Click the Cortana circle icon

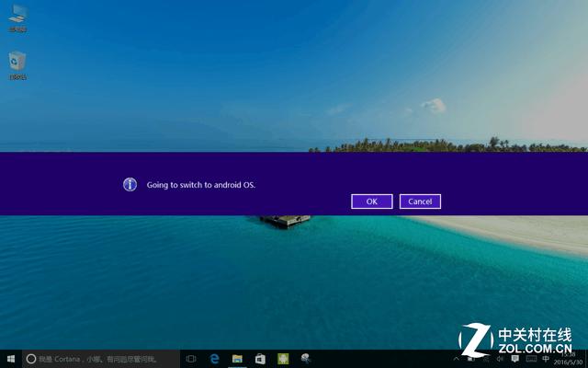(30, 358)
